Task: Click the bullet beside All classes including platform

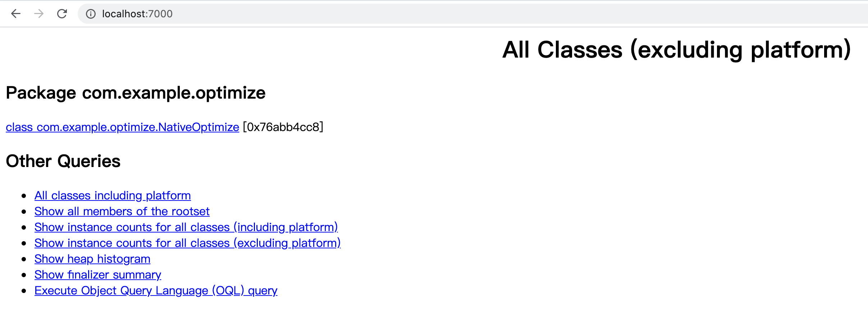Action: tap(24, 196)
